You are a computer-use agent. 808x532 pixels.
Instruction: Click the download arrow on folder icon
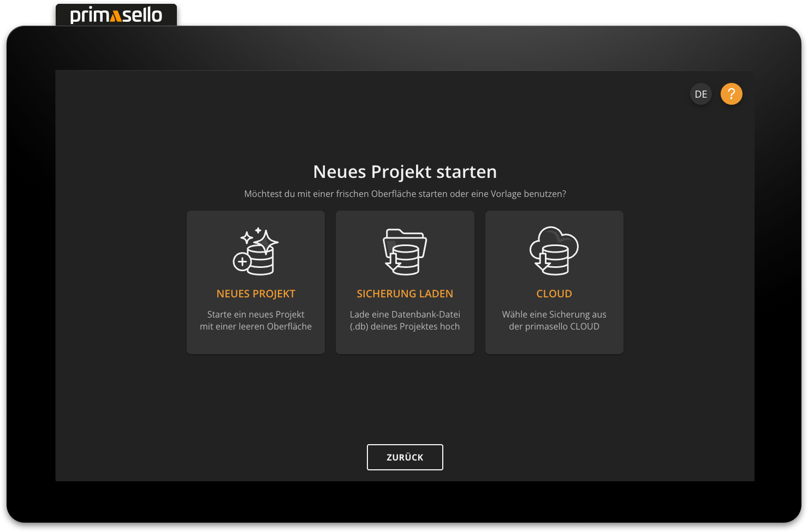click(393, 263)
